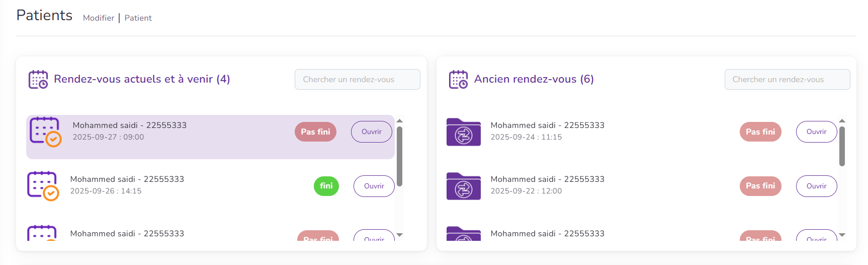Click calendar icon of 2025-09-27 appointment
Screen dimensions: 868x265
(x=45, y=132)
